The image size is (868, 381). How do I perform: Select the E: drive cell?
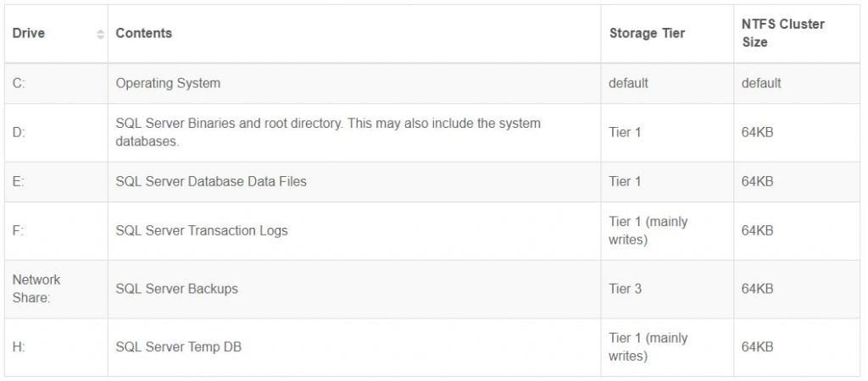[x=19, y=181]
